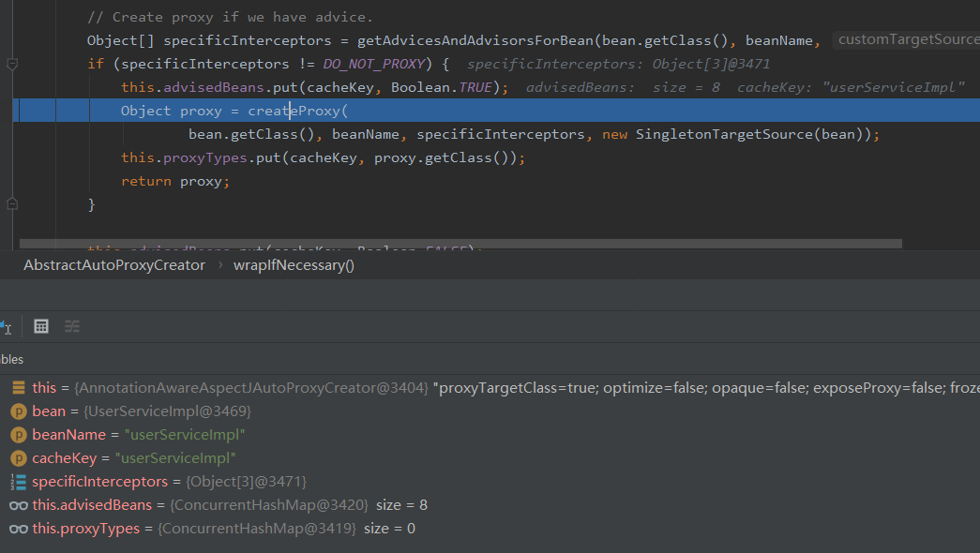Screen dimensions: 980x553
Task: Click getAdvicesAndAdvisorsForBean in the code
Action: coord(475,40)
